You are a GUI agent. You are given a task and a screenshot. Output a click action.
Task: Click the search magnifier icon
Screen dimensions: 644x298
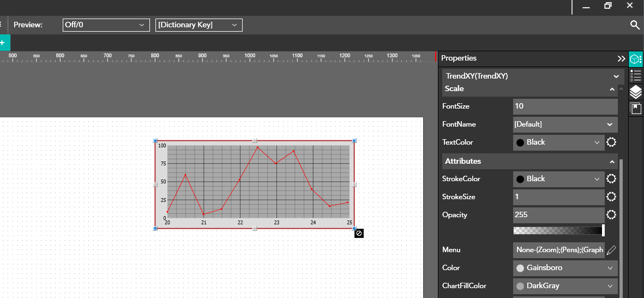pyautogui.click(x=635, y=25)
